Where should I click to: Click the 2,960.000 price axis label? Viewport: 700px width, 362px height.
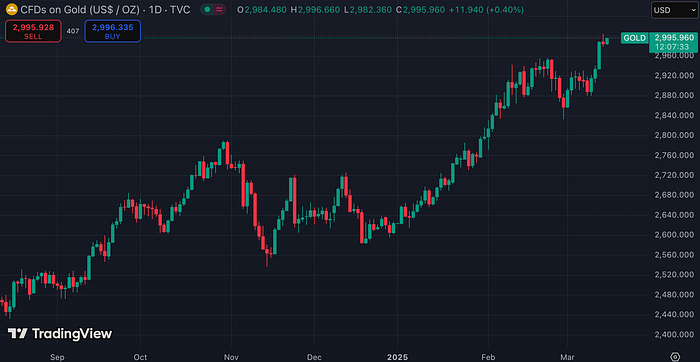(x=673, y=56)
